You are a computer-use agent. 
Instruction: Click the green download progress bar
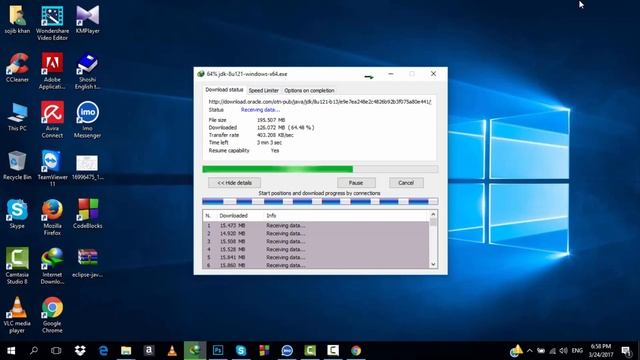tap(320, 169)
